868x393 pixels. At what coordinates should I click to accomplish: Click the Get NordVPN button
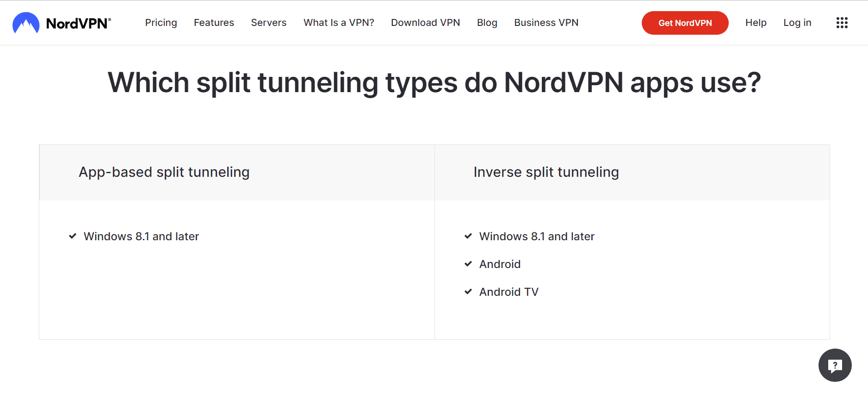[685, 23]
